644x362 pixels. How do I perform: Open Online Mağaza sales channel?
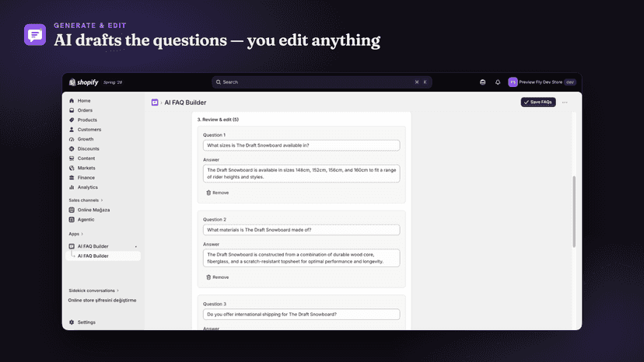pos(93,210)
